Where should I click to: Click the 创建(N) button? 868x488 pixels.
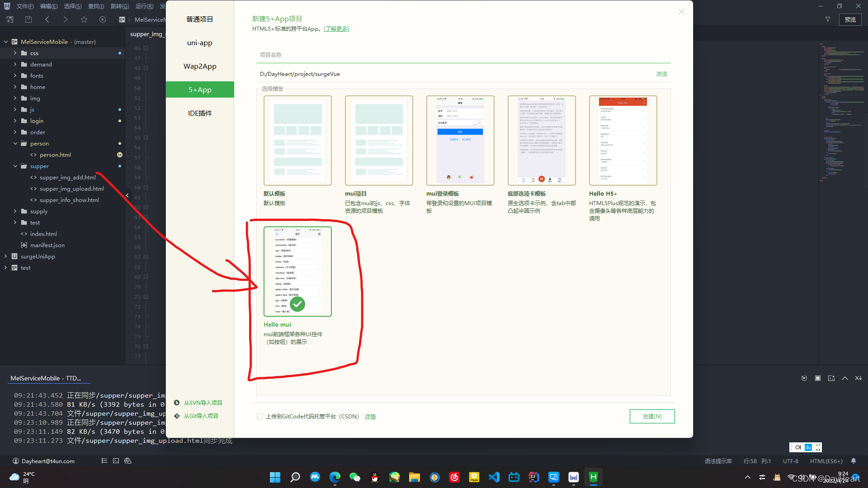tap(652, 416)
